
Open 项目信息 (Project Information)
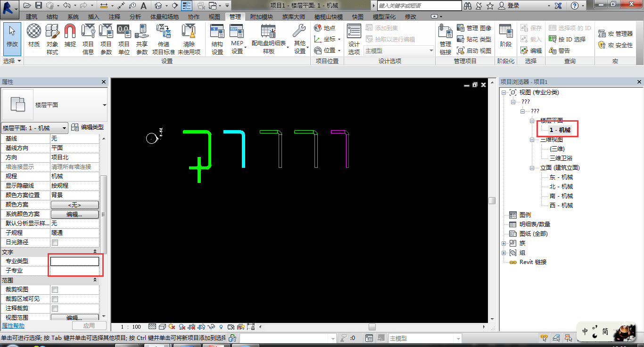tap(88, 39)
